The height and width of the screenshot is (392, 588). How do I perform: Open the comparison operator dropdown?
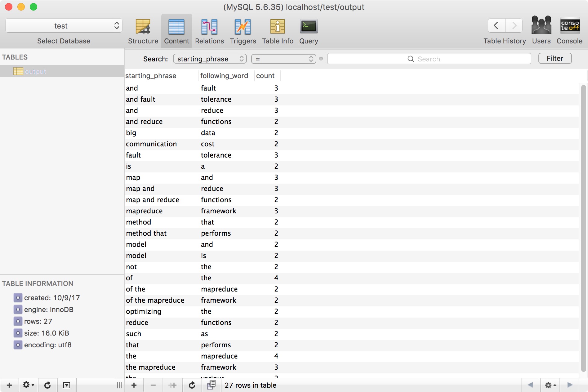point(284,59)
